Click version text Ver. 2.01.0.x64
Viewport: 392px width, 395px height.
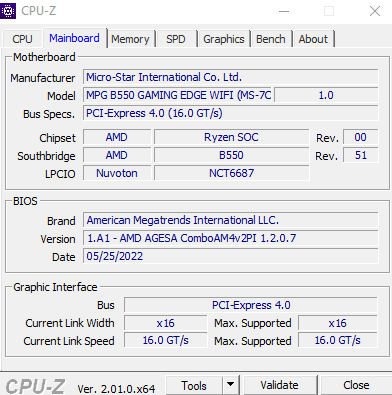tap(116, 389)
